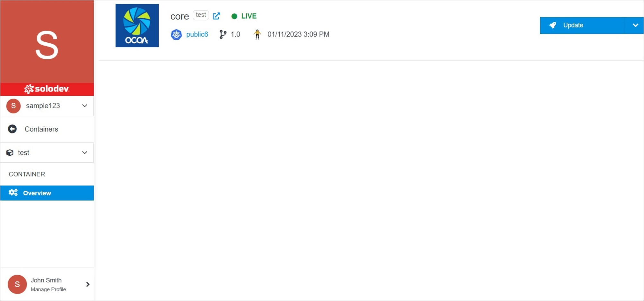This screenshot has height=301, width=644.
Task: Click the rocket icon on Update
Action: pyautogui.click(x=553, y=25)
